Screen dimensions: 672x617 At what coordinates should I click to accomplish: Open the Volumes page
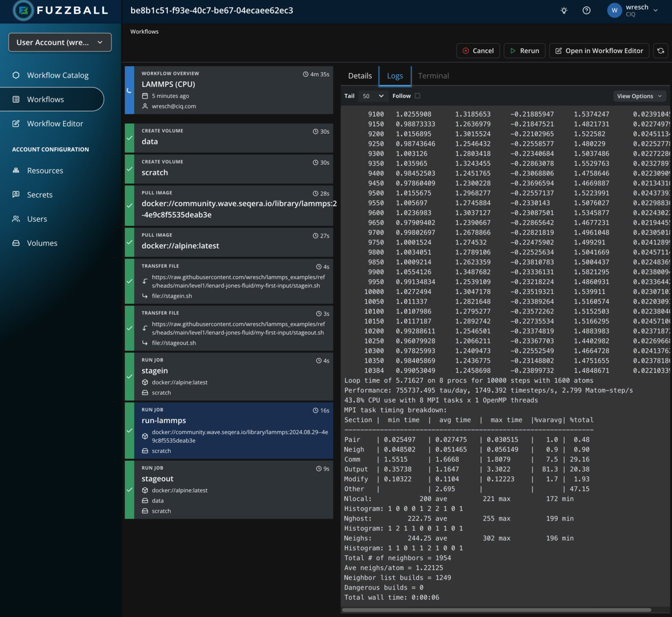42,243
